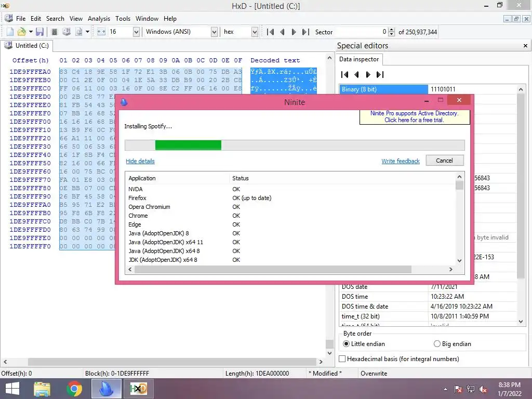Click the network tray icon
The height and width of the screenshot is (399, 532).
click(x=471, y=389)
